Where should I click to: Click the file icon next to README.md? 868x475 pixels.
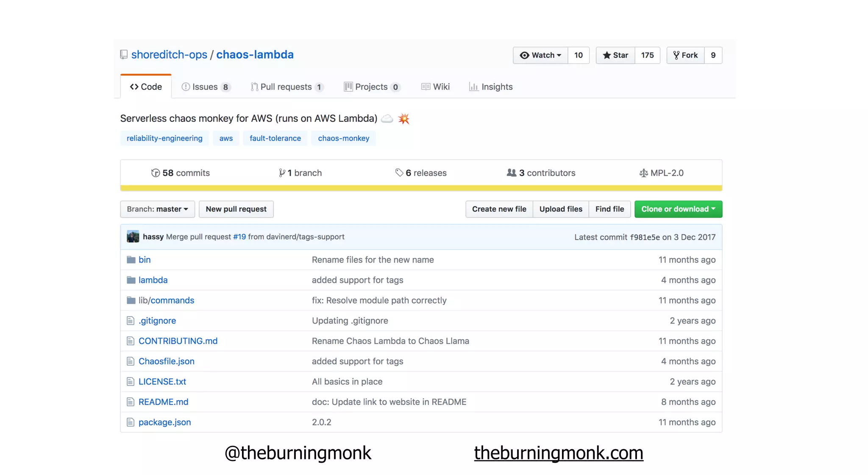[131, 402]
